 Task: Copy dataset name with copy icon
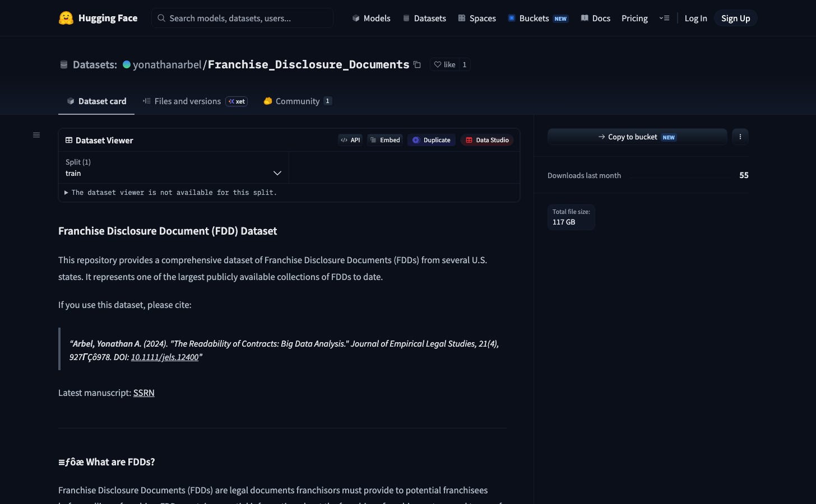pos(417,64)
